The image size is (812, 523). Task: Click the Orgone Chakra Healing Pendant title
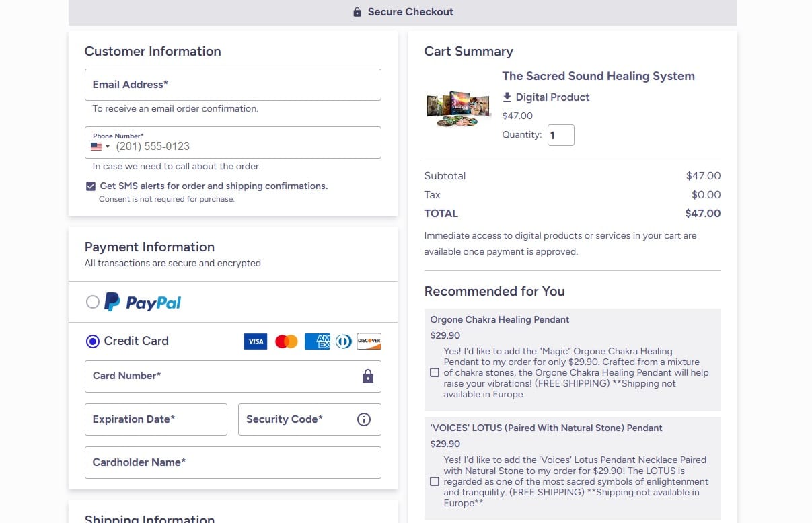pyautogui.click(x=500, y=320)
